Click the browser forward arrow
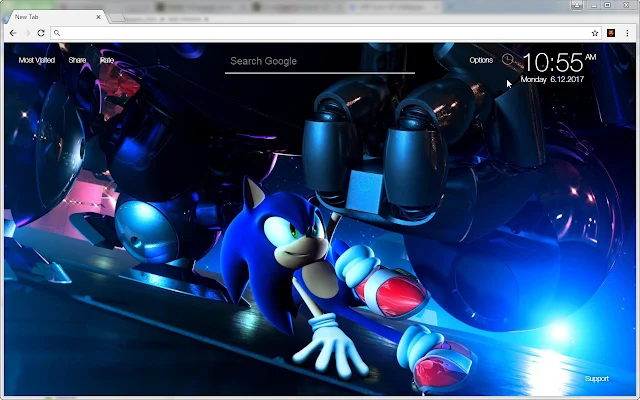 click(27, 33)
